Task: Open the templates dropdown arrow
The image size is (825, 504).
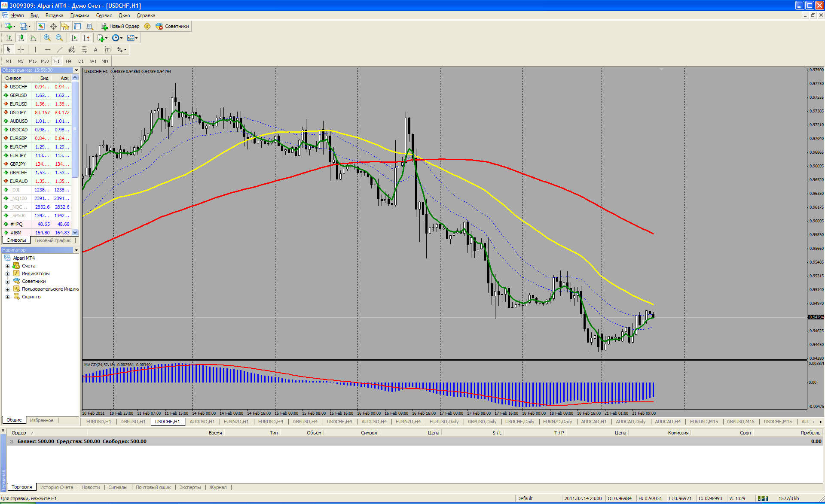Action: (x=137, y=38)
